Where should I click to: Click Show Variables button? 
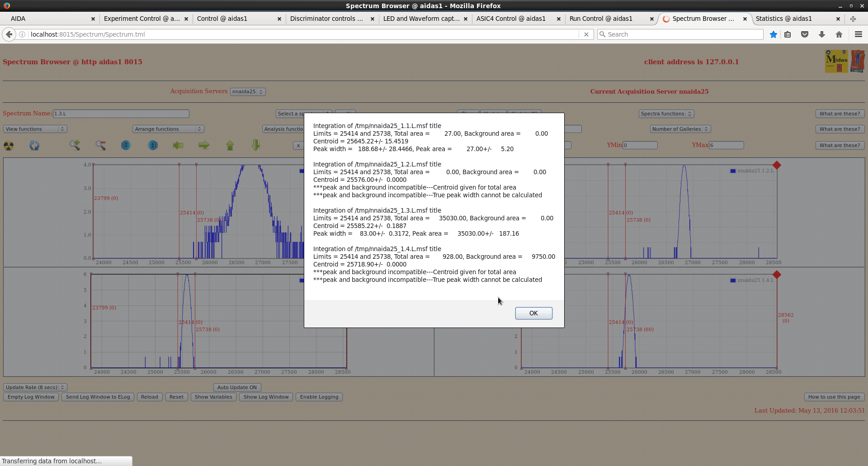(x=213, y=397)
